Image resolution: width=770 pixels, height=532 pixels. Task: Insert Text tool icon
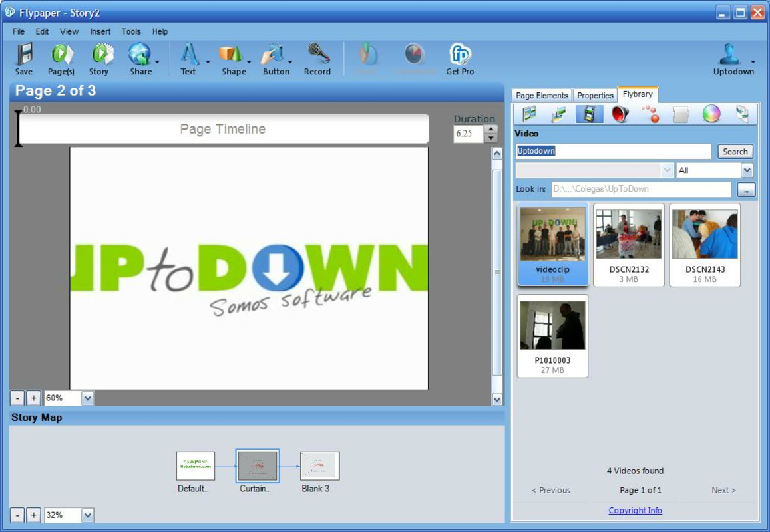click(x=189, y=55)
